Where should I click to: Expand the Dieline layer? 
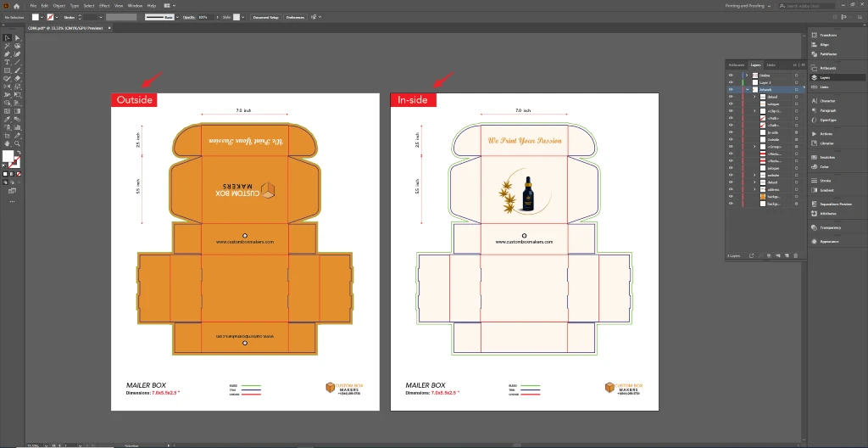(747, 75)
